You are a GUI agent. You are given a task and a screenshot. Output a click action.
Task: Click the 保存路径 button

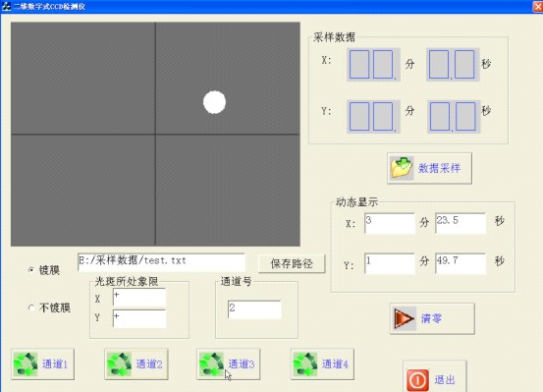(292, 263)
